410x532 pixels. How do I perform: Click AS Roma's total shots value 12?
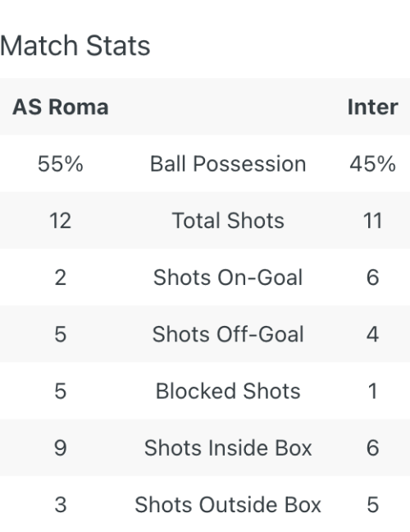click(61, 221)
